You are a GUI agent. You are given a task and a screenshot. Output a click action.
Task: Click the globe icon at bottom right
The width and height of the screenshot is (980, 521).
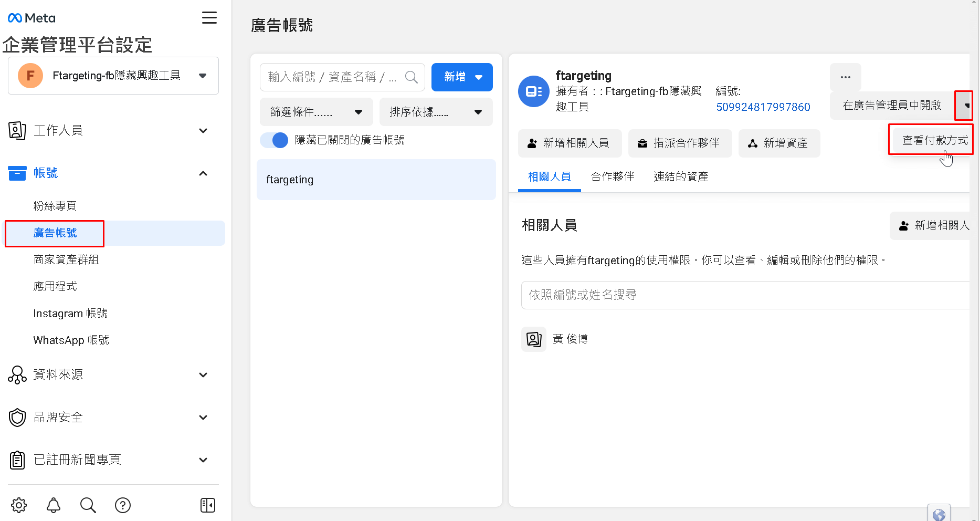pos(939,514)
